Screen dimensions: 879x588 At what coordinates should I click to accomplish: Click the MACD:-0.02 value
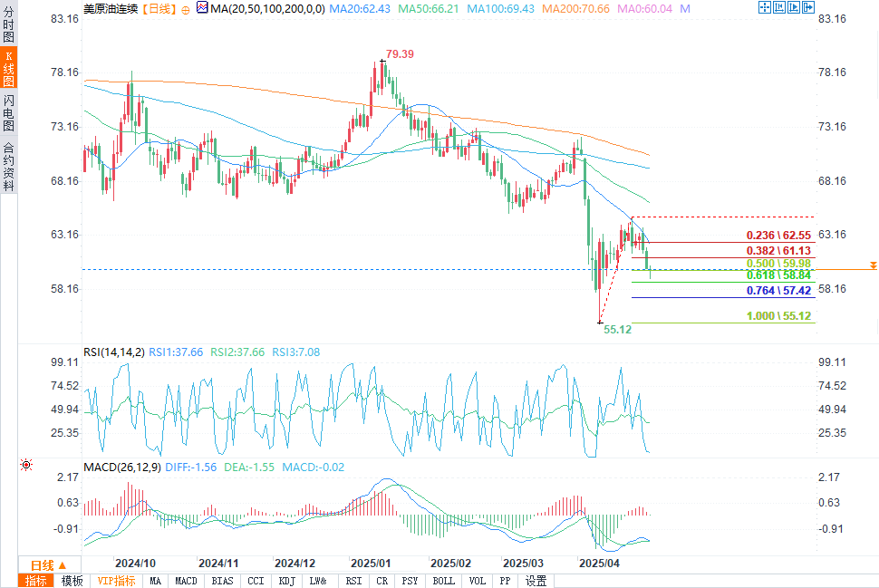314,467
